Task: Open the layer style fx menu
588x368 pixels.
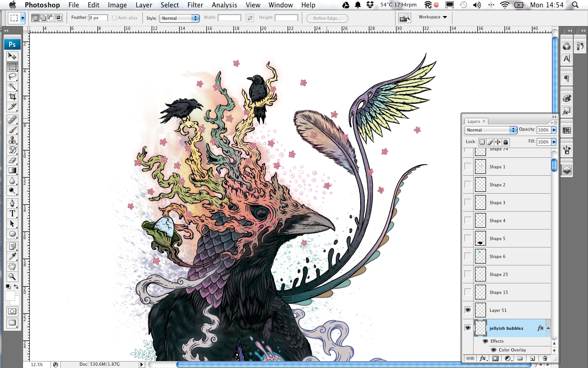Action: tap(483, 358)
